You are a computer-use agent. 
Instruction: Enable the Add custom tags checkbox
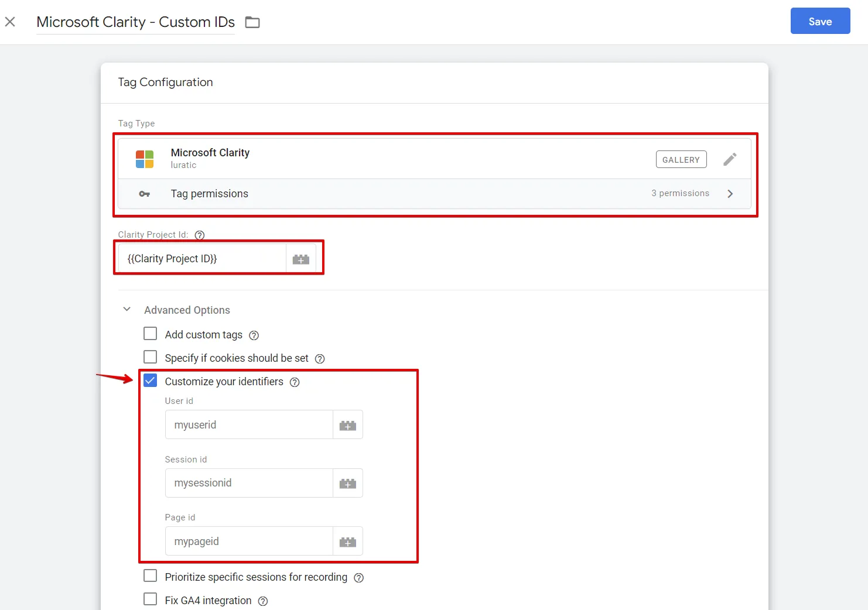(x=151, y=334)
